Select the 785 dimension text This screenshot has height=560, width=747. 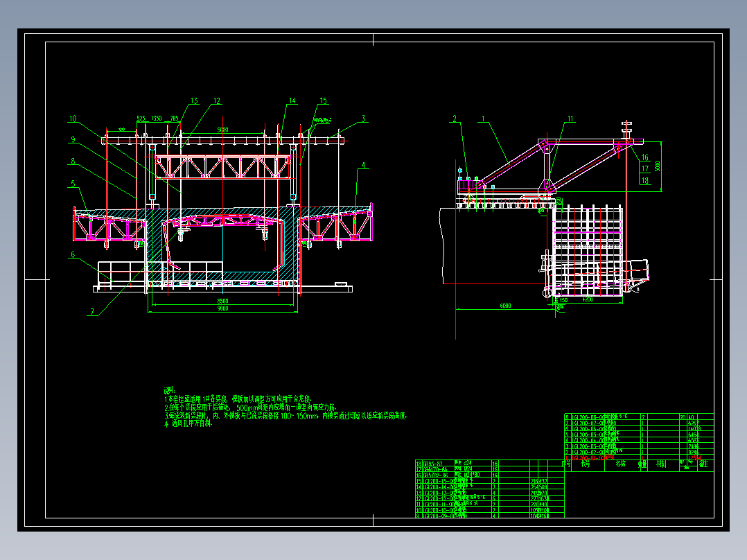coord(175,119)
